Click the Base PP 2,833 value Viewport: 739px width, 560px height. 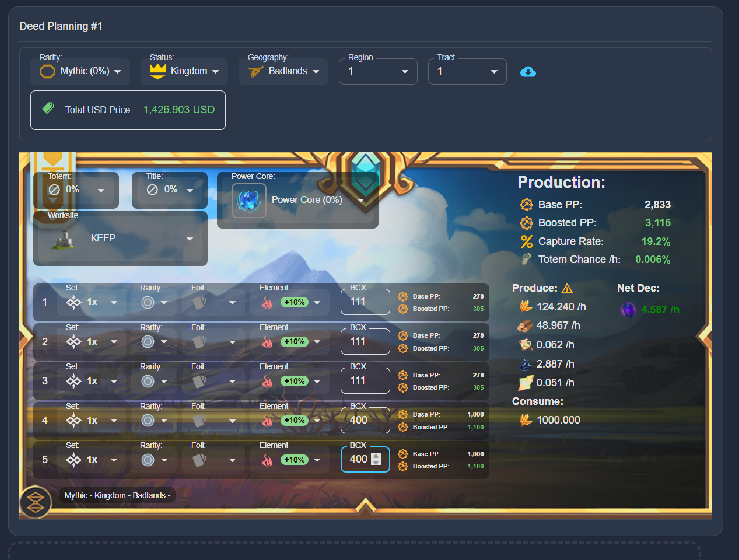coord(657,205)
